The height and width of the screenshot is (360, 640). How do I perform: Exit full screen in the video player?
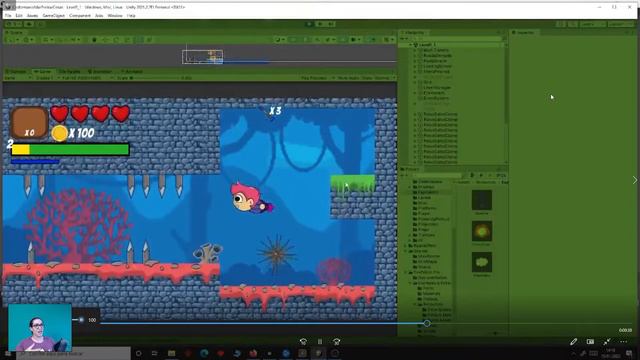(x=607, y=342)
